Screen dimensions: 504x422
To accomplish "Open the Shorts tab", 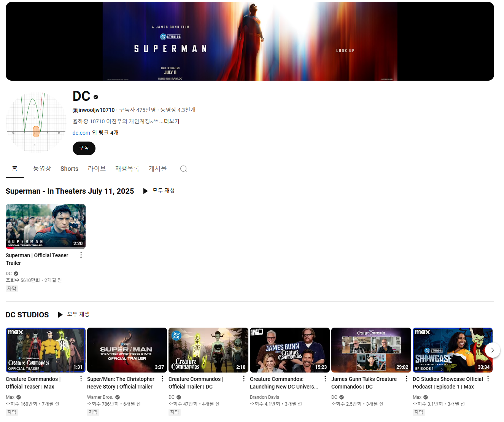I will (x=69, y=169).
